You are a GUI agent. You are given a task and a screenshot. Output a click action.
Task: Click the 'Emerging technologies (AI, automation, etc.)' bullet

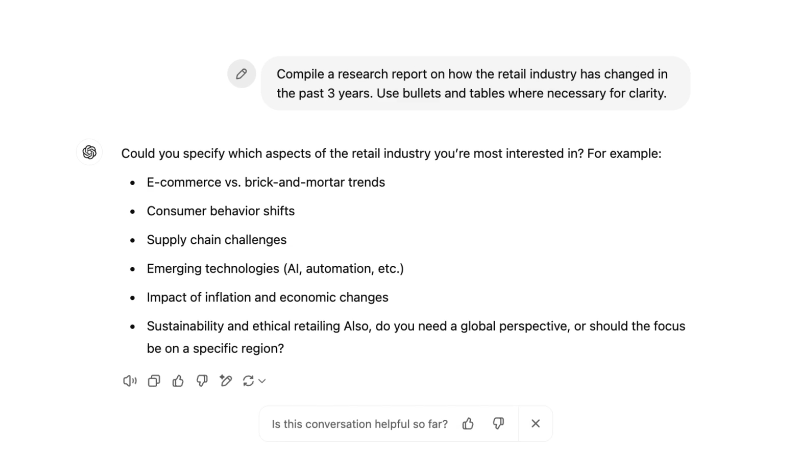coord(275,268)
